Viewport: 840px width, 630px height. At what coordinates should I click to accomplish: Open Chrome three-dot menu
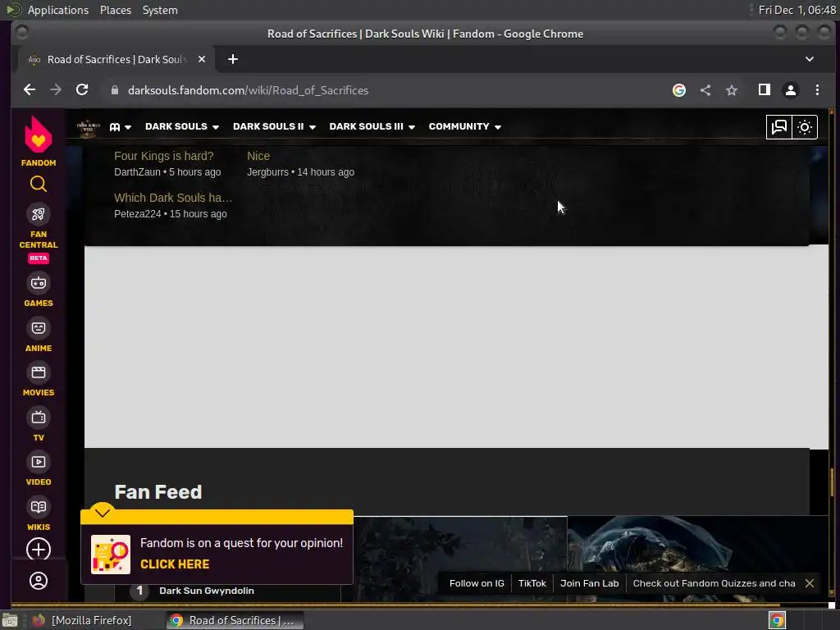[817, 90]
